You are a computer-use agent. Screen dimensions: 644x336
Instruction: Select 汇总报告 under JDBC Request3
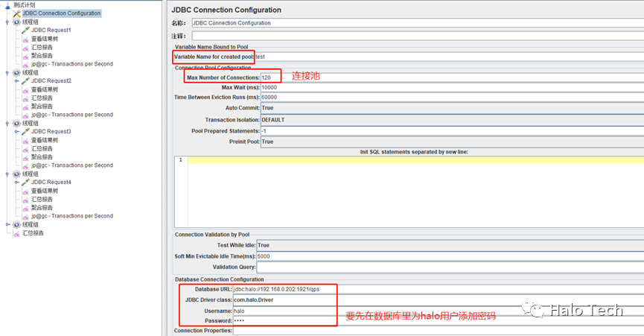[x=42, y=149]
